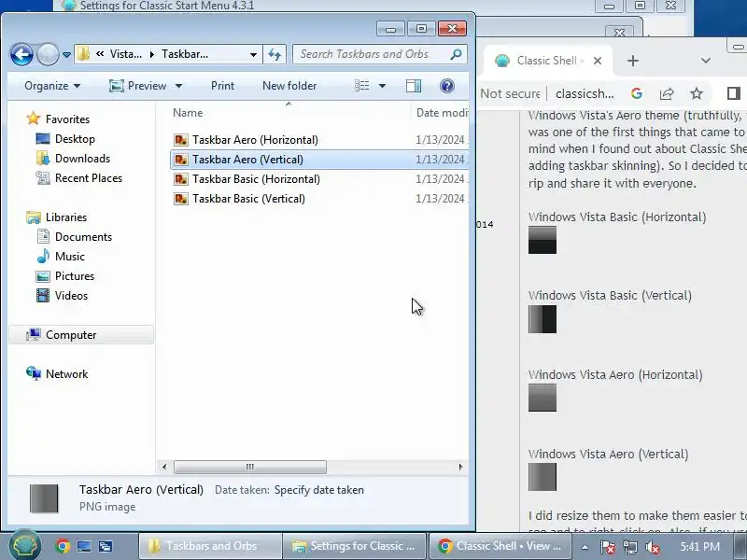Viewport: 747px width, 560px height.
Task: Open the recent pages dropdown arrow
Action: tap(66, 55)
